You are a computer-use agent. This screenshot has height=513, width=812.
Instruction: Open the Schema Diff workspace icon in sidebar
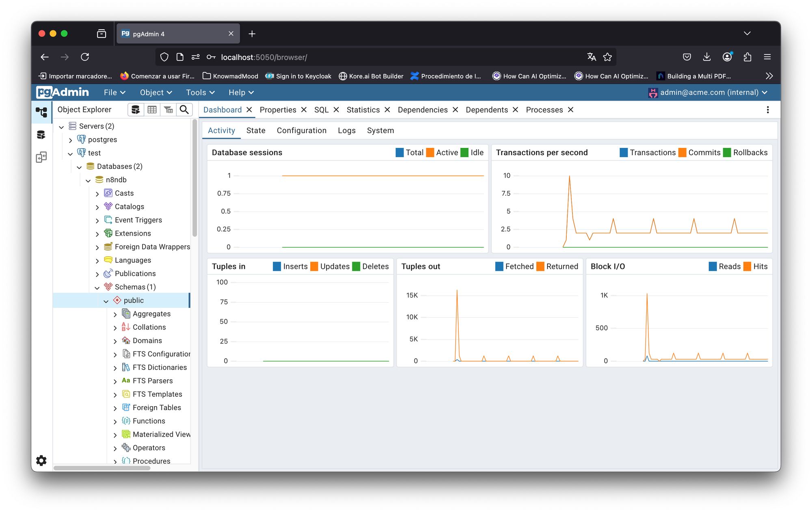41,157
